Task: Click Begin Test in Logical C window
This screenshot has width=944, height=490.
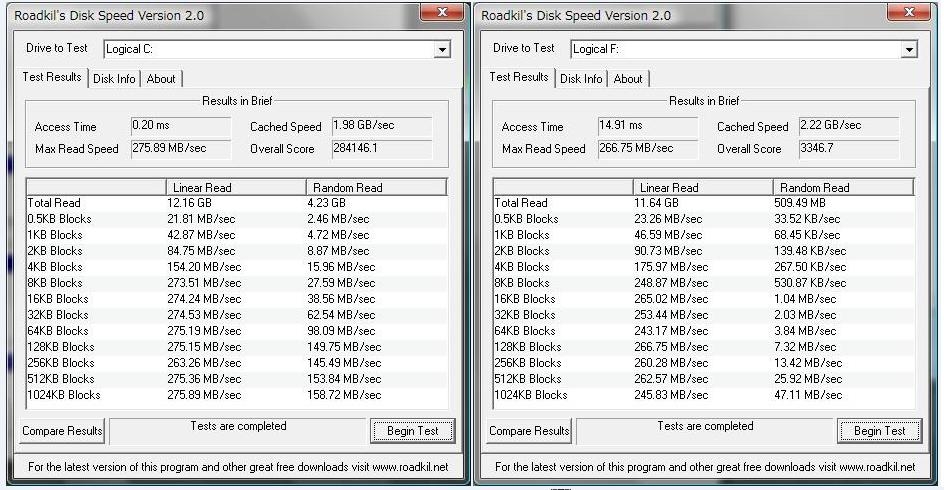Action: tap(412, 431)
